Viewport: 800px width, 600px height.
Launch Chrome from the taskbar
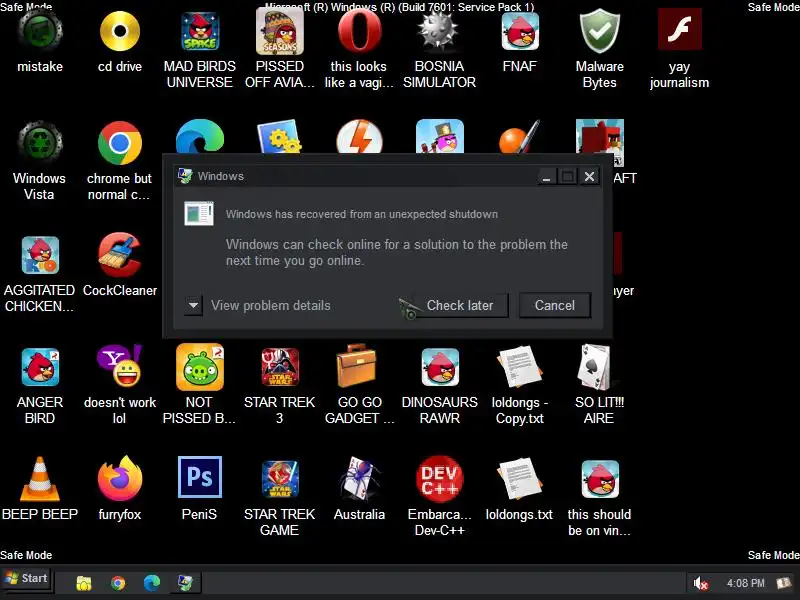click(x=118, y=583)
